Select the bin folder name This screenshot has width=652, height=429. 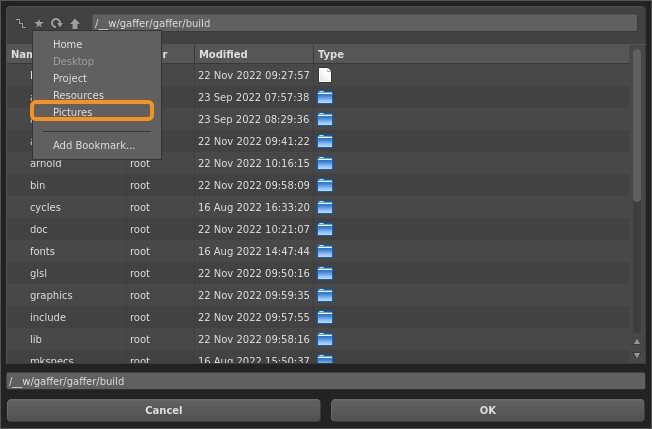tap(37, 185)
